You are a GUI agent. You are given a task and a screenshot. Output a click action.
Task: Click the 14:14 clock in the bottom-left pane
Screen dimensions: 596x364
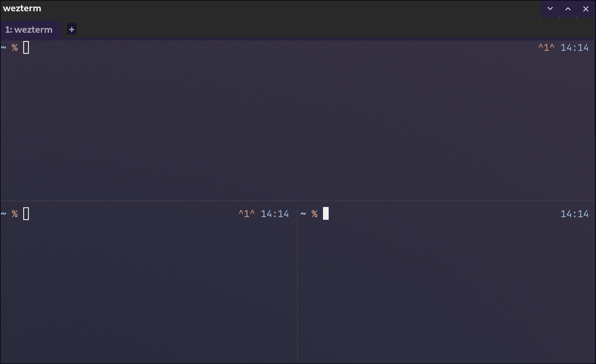pyautogui.click(x=274, y=214)
